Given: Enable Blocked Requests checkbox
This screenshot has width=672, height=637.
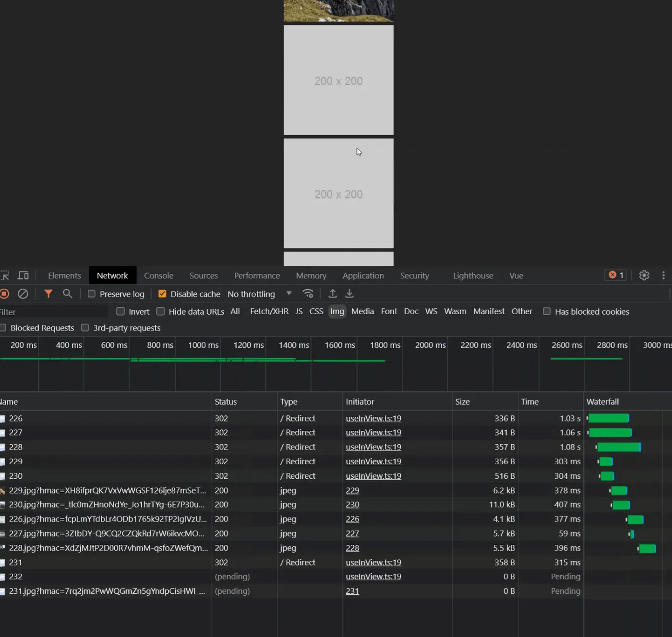Looking at the screenshot, I should pos(3,328).
